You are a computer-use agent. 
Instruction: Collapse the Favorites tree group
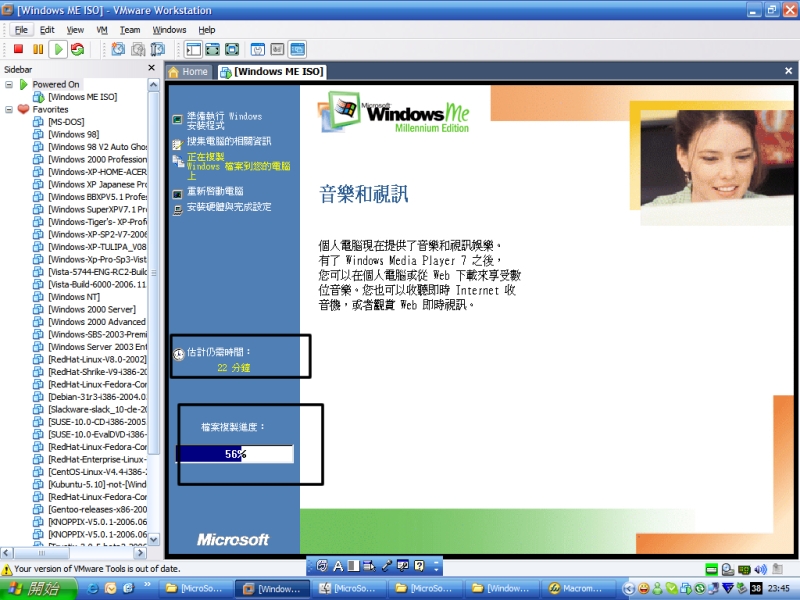9,109
